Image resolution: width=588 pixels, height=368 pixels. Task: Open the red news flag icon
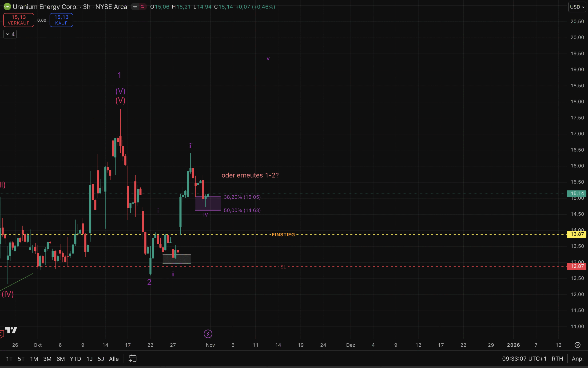pos(1,334)
